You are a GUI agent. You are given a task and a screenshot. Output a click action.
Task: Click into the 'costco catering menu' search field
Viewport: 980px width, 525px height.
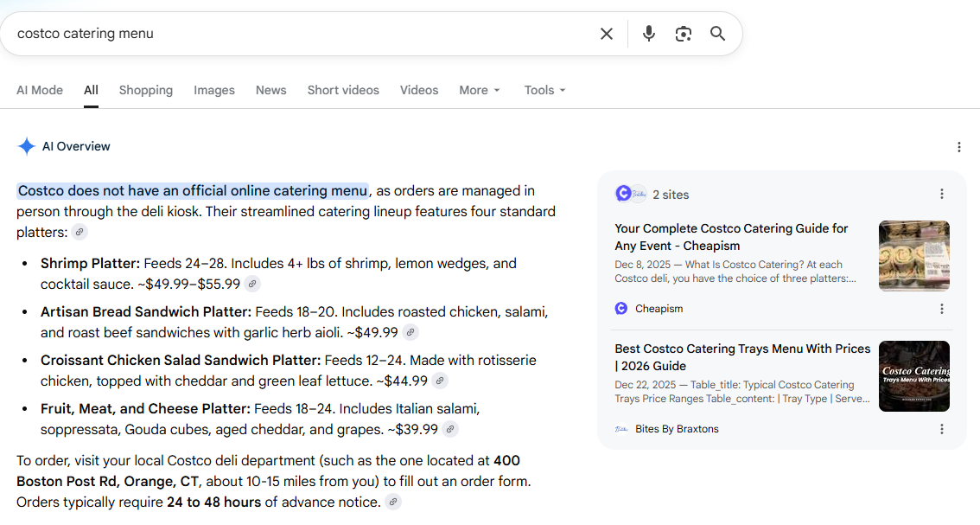300,34
